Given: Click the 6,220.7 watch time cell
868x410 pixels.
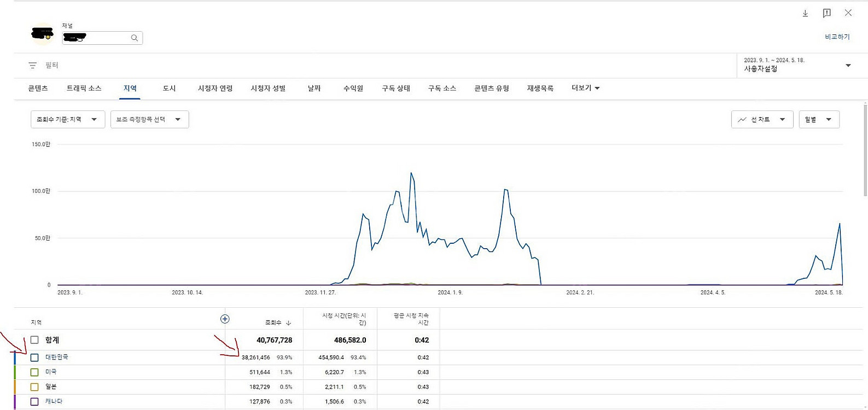Looking at the screenshot, I should pyautogui.click(x=334, y=372).
